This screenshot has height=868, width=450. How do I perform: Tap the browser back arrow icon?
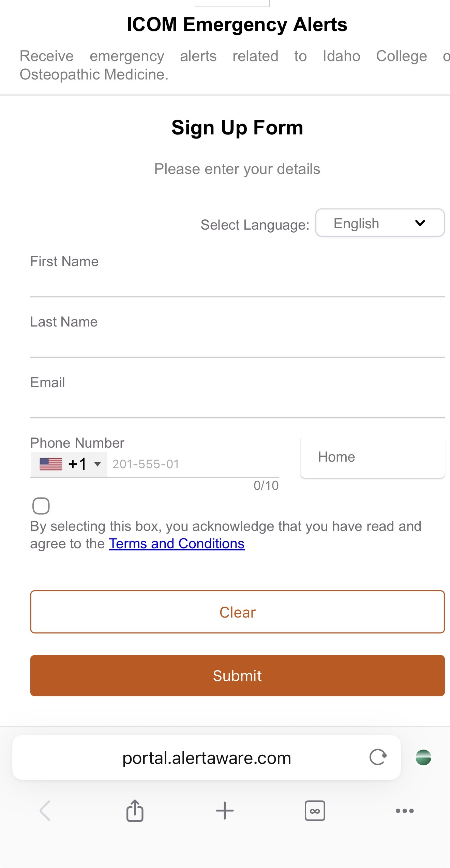pyautogui.click(x=45, y=810)
